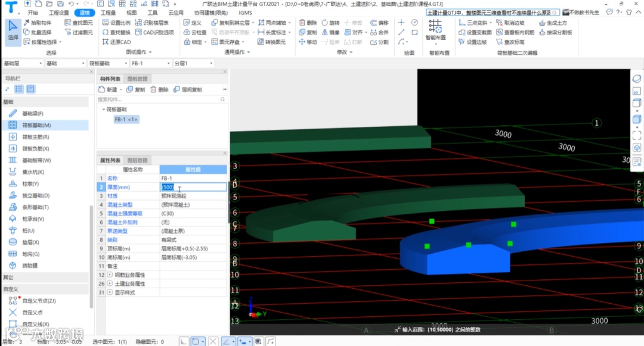Viewport: 644px width, 346px height.
Task: Switch to 图纸管理 tab
Action: pyautogui.click(x=137, y=79)
